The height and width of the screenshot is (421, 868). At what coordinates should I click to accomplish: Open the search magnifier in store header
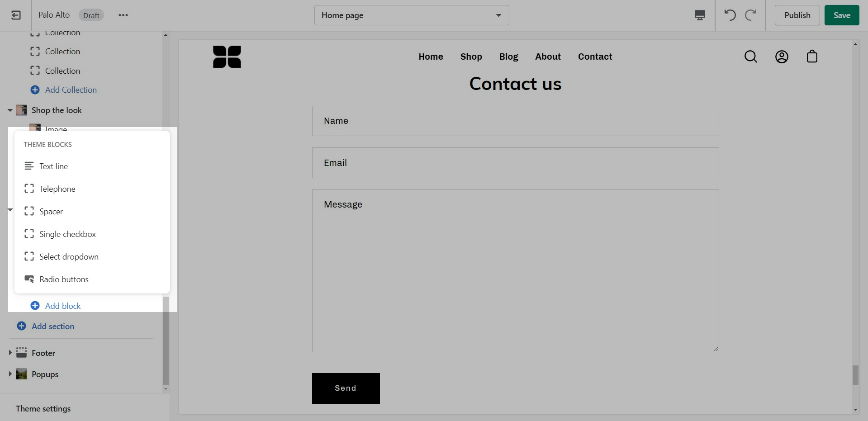751,57
